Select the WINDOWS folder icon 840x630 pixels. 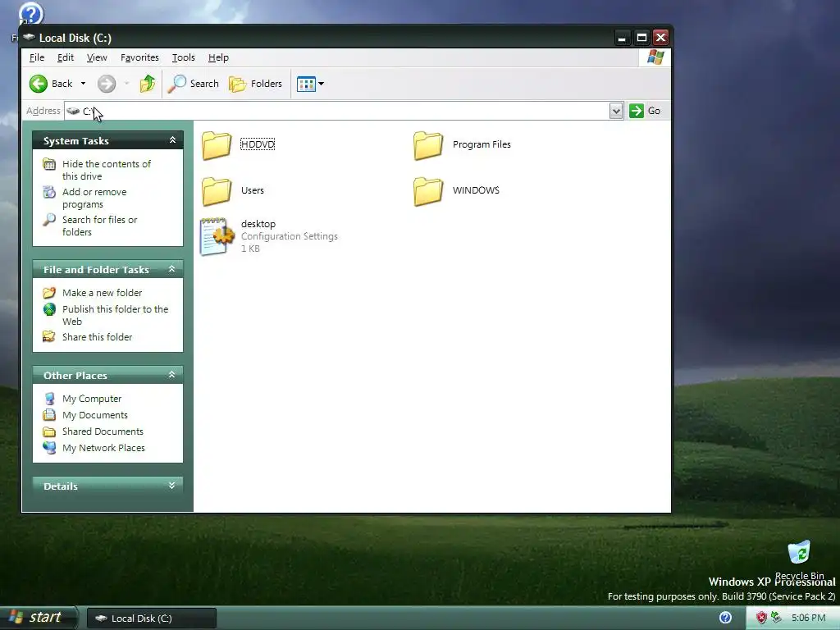(x=428, y=190)
